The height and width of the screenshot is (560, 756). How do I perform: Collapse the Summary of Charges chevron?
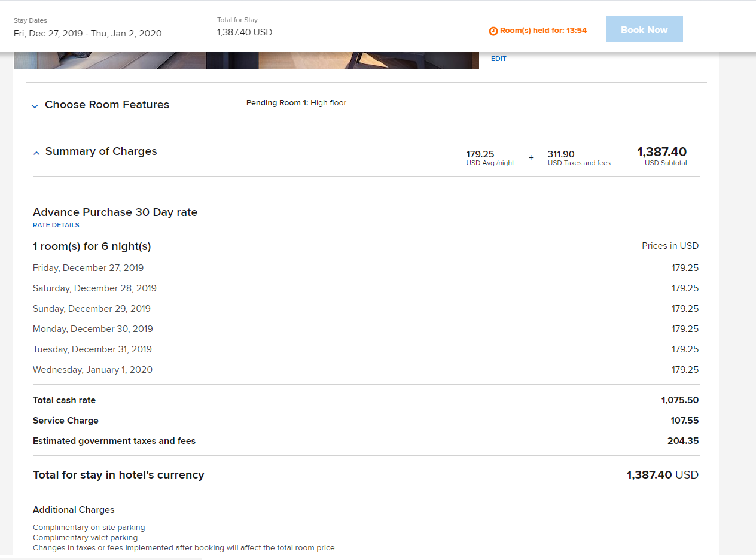(x=36, y=153)
